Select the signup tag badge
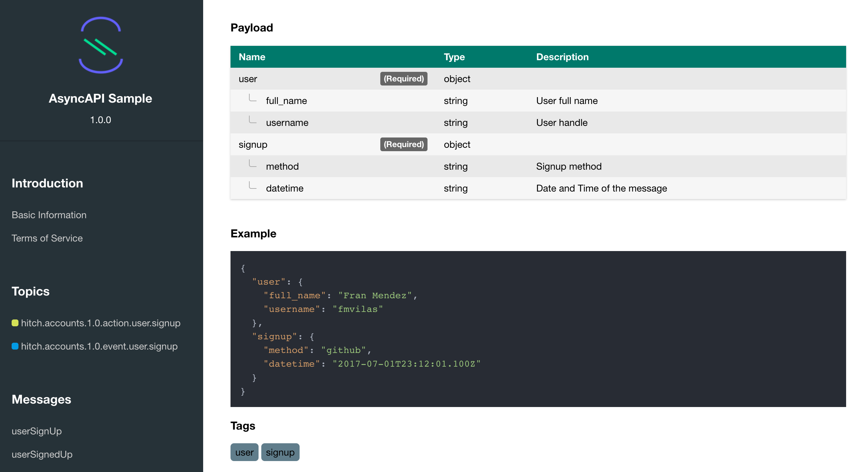The width and height of the screenshot is (868, 472). pos(280,452)
